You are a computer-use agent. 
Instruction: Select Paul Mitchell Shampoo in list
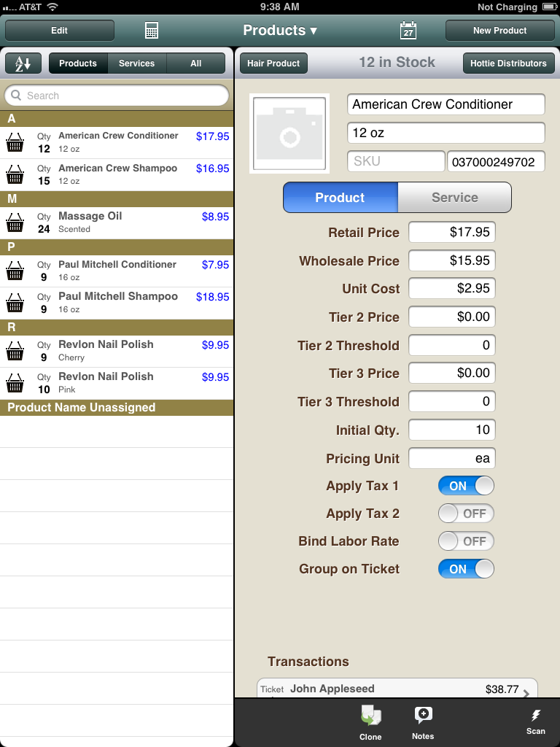[x=117, y=303]
